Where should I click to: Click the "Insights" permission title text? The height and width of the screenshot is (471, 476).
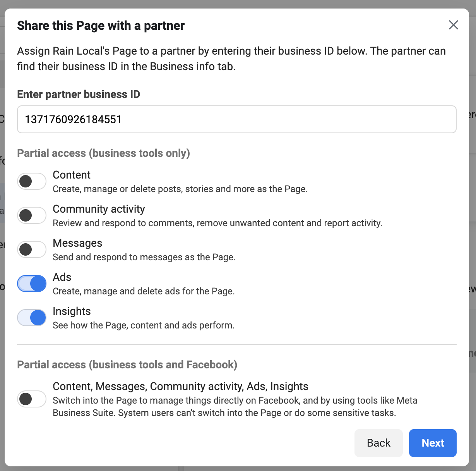pos(72,311)
